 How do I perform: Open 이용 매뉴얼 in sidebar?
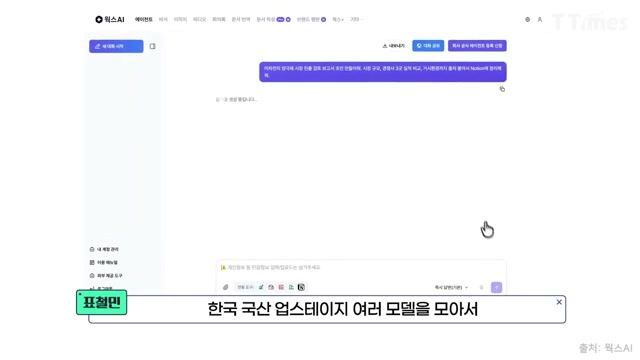[104, 262]
